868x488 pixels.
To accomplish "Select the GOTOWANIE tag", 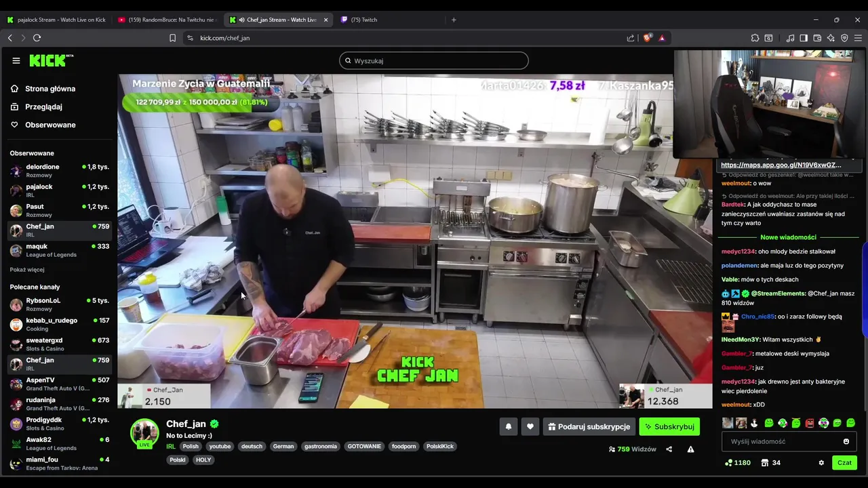I will click(365, 446).
